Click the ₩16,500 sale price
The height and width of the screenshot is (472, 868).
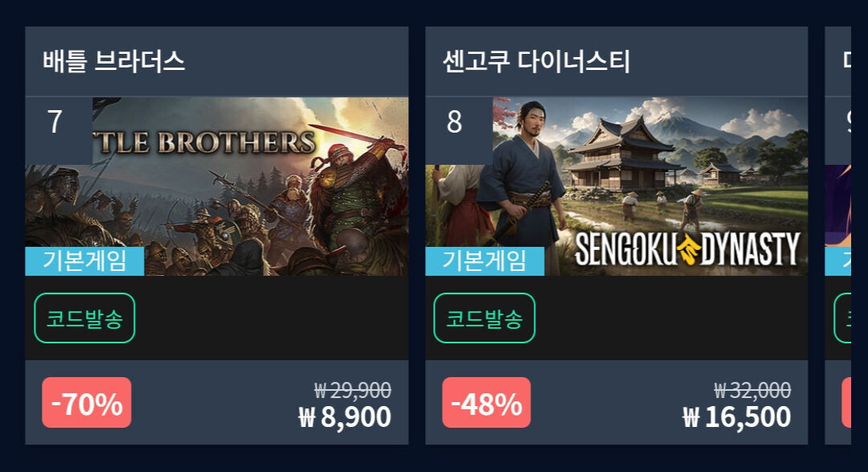point(736,417)
